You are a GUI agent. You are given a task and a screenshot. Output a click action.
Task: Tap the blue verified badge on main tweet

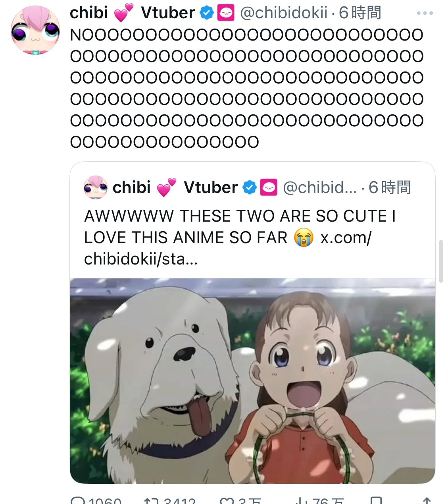(x=206, y=13)
